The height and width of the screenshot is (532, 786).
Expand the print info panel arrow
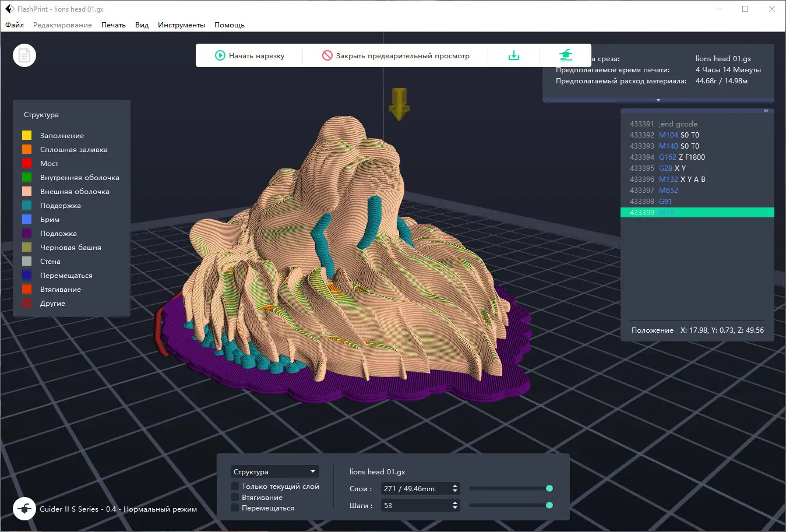pyautogui.click(x=658, y=100)
